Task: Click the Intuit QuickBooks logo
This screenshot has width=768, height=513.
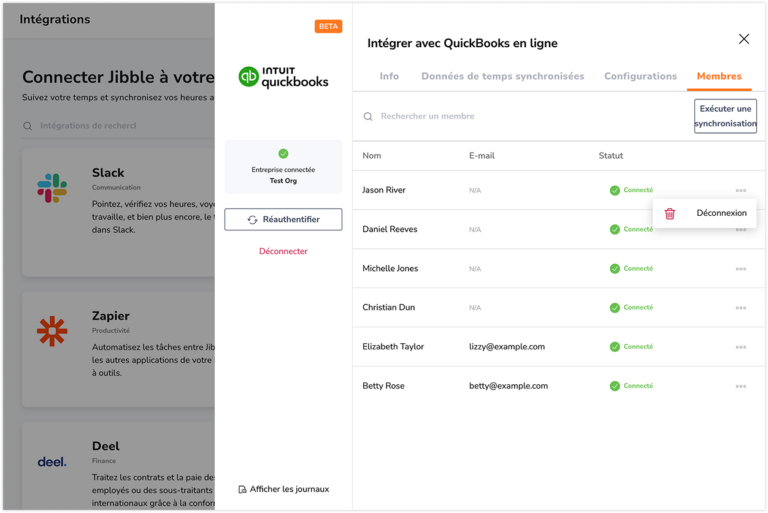Action: click(283, 77)
